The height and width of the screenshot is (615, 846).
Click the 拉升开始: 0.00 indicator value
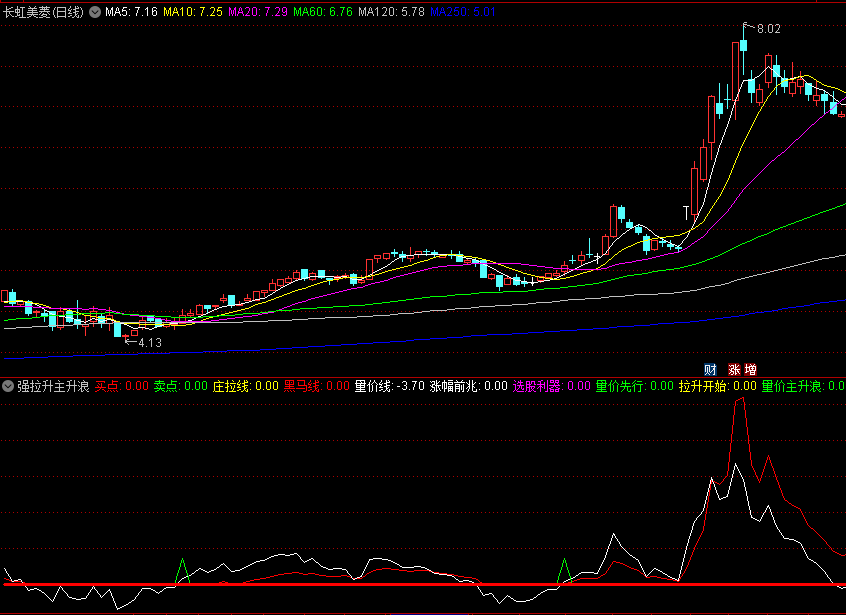click(x=718, y=386)
